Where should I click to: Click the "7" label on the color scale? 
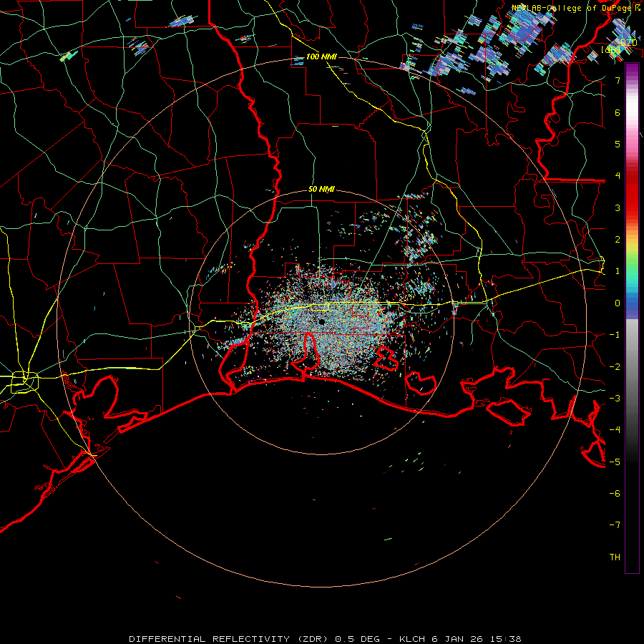(618, 80)
